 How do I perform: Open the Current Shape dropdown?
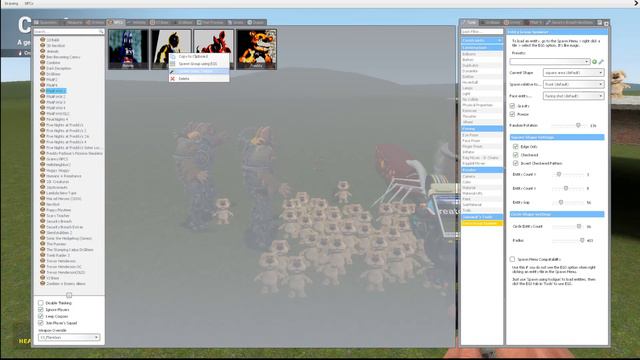(573, 73)
